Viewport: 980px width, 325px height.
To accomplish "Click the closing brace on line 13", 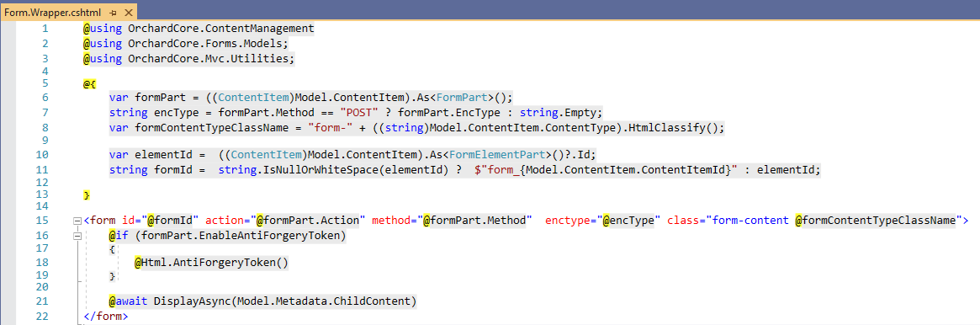I will point(87,196).
